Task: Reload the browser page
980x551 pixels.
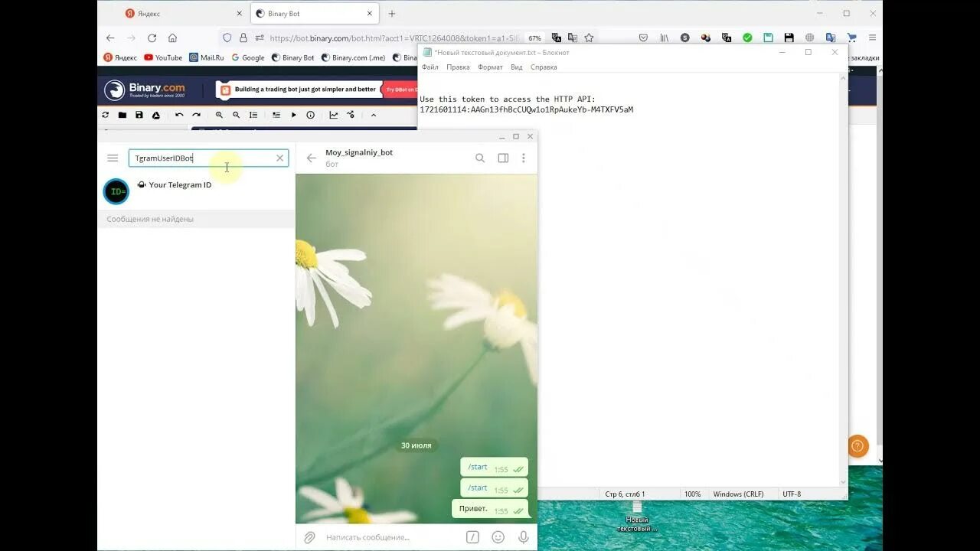Action: pyautogui.click(x=152, y=37)
